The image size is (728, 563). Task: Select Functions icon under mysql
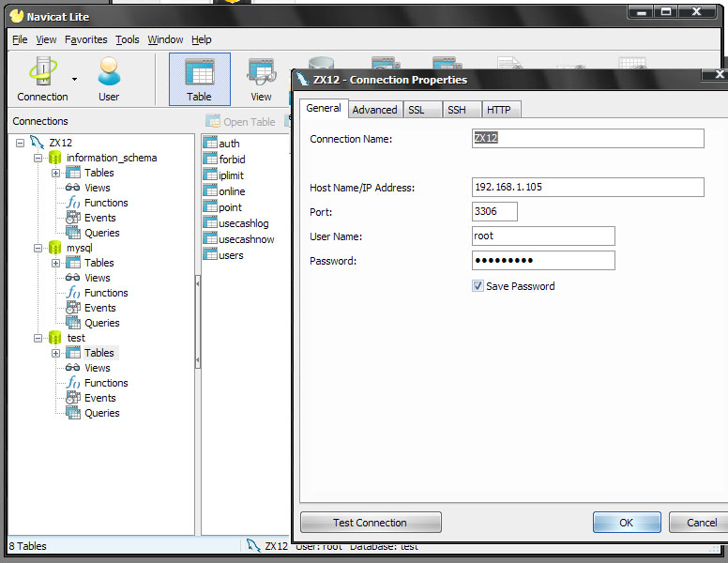pyautogui.click(x=73, y=293)
